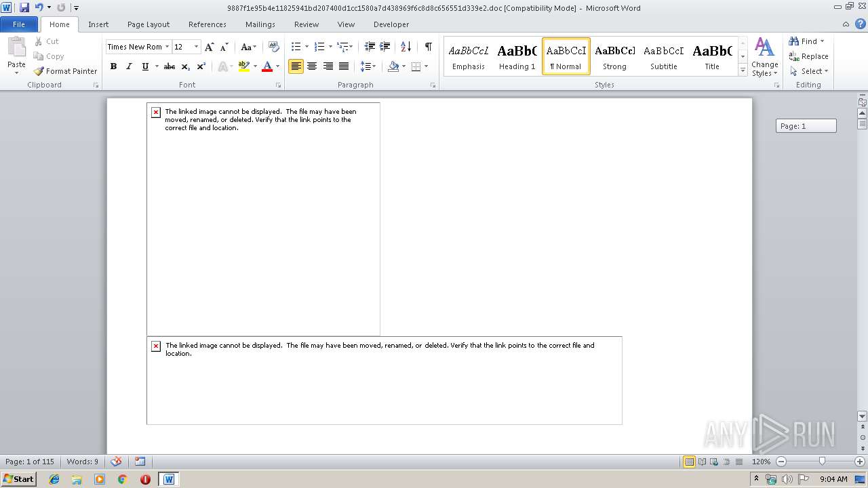Viewport: 868px width, 488px height.
Task: Click the Sort A to Z icon
Action: click(x=406, y=47)
